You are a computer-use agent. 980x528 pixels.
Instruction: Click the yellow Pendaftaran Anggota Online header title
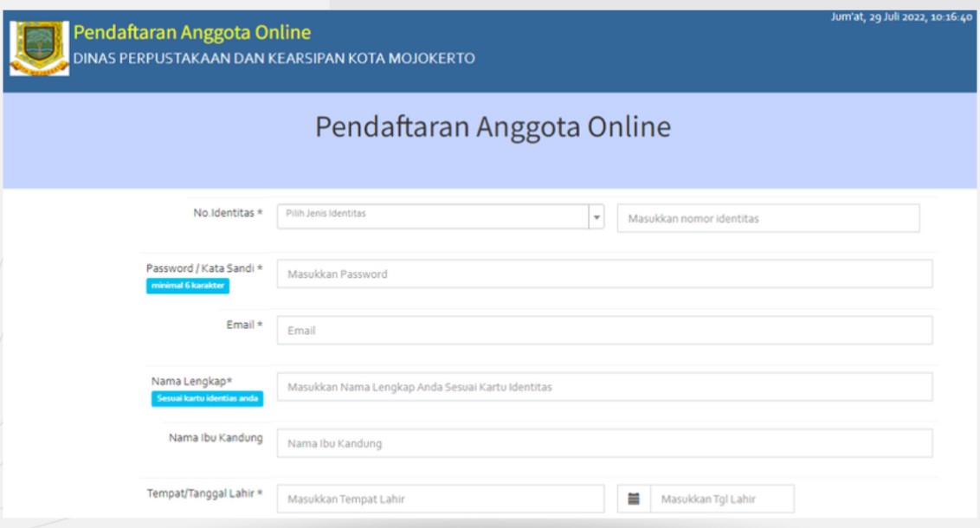[192, 33]
